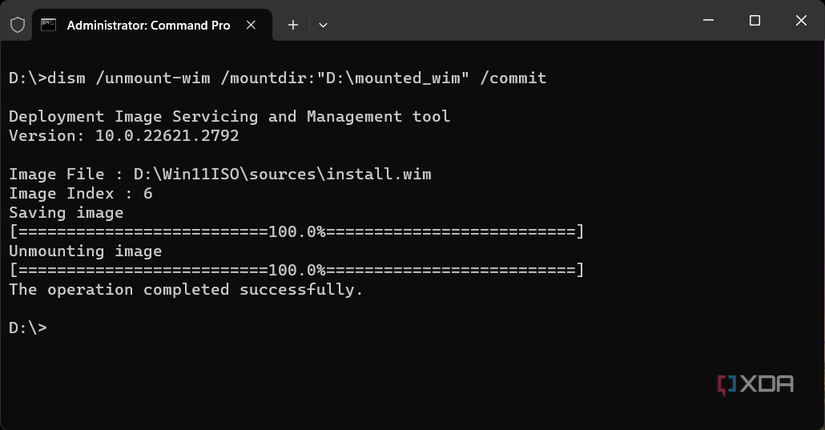The width and height of the screenshot is (825, 430).
Task: Click the Deployment Image Servicing heading text
Action: 229,116
